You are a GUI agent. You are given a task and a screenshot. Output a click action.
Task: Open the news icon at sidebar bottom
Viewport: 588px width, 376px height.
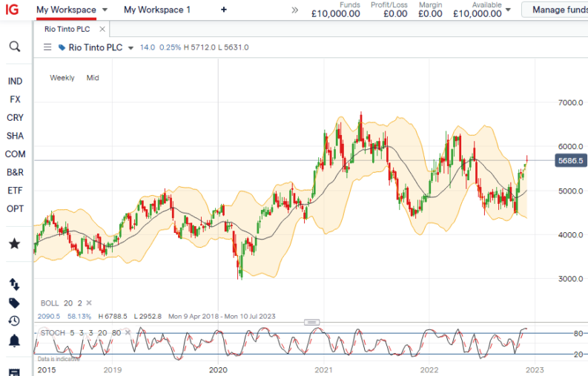tap(14, 372)
